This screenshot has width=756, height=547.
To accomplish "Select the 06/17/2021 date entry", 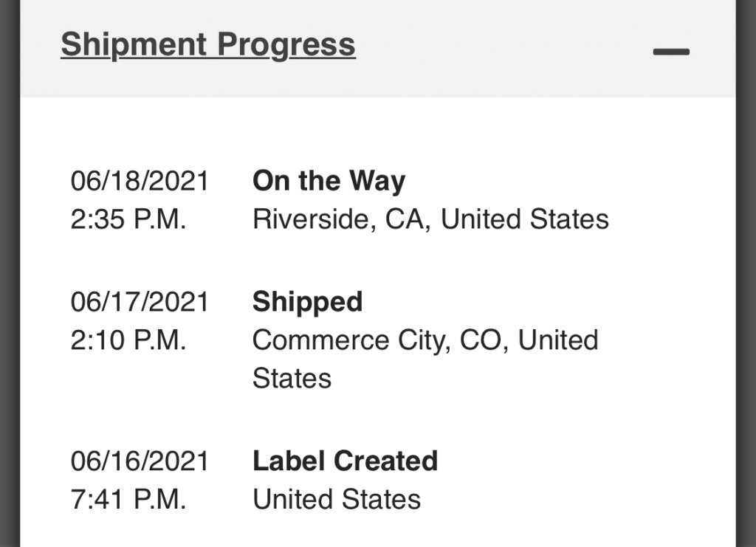I will (140, 302).
